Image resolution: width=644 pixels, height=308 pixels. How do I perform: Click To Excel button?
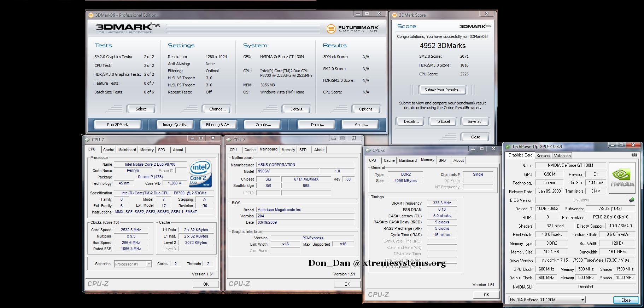tap(443, 121)
